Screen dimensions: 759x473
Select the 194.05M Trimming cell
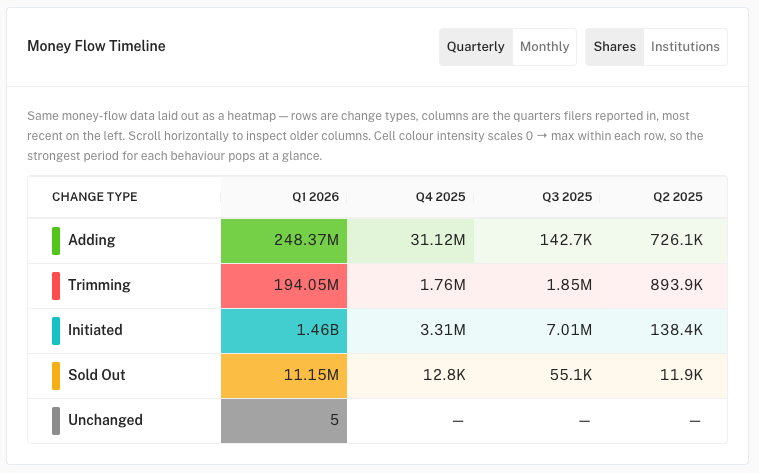point(284,286)
